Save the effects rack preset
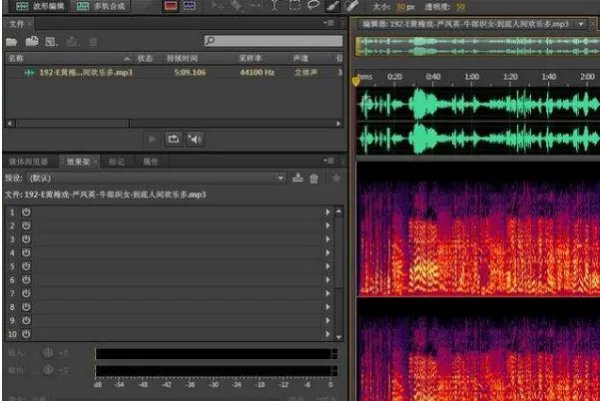This screenshot has width=600, height=401. click(297, 178)
